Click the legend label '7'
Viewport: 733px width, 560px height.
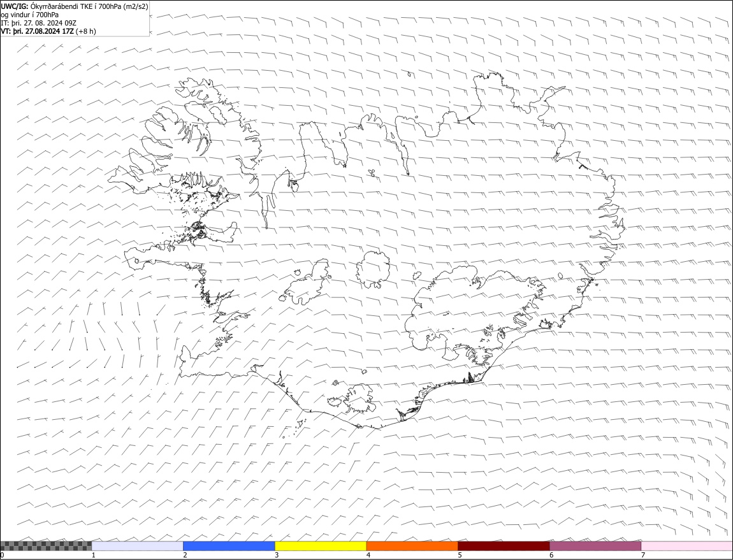coord(643,555)
